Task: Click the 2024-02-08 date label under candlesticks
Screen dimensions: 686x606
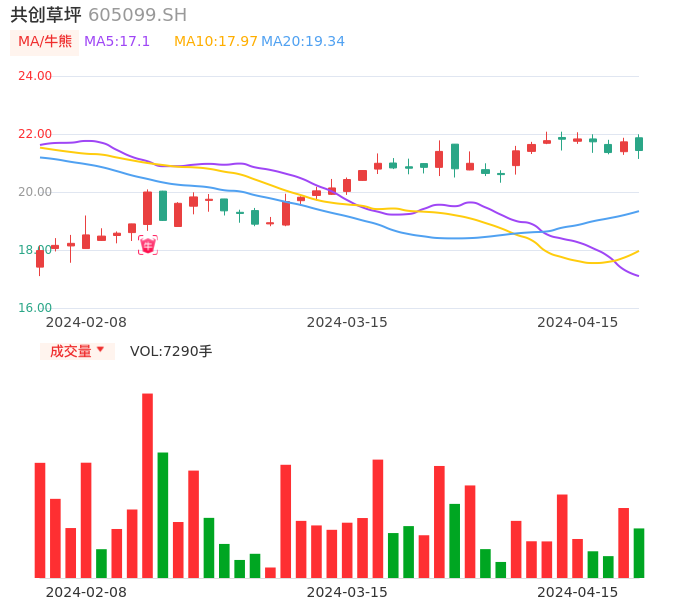Action: point(86,322)
